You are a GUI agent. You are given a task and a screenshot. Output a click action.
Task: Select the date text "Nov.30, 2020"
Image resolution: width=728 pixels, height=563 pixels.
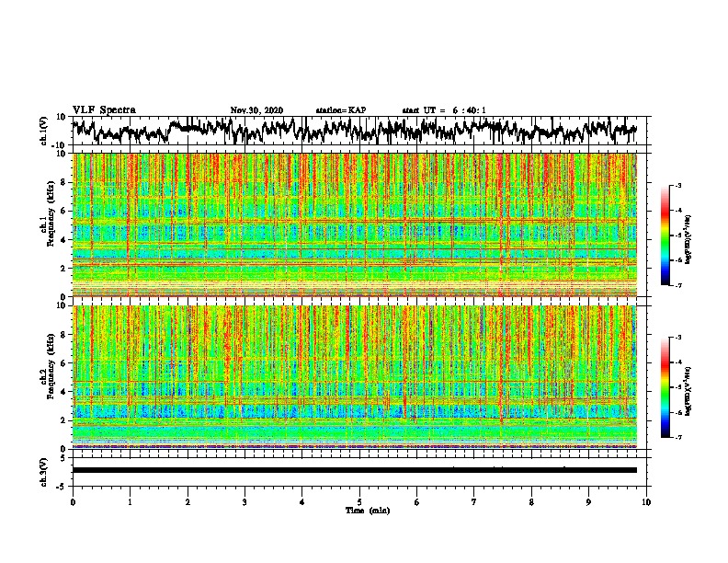pyautogui.click(x=256, y=110)
